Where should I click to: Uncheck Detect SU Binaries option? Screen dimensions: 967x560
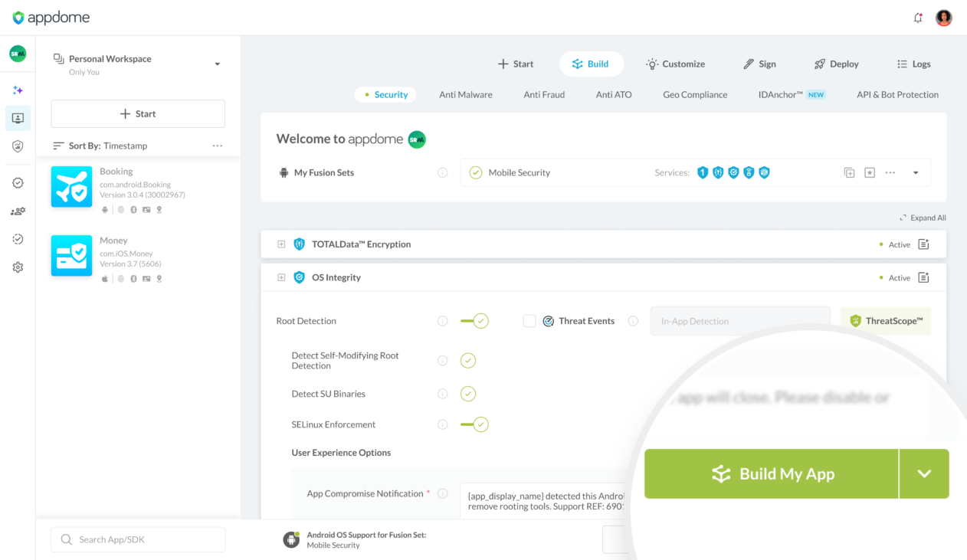[468, 394]
